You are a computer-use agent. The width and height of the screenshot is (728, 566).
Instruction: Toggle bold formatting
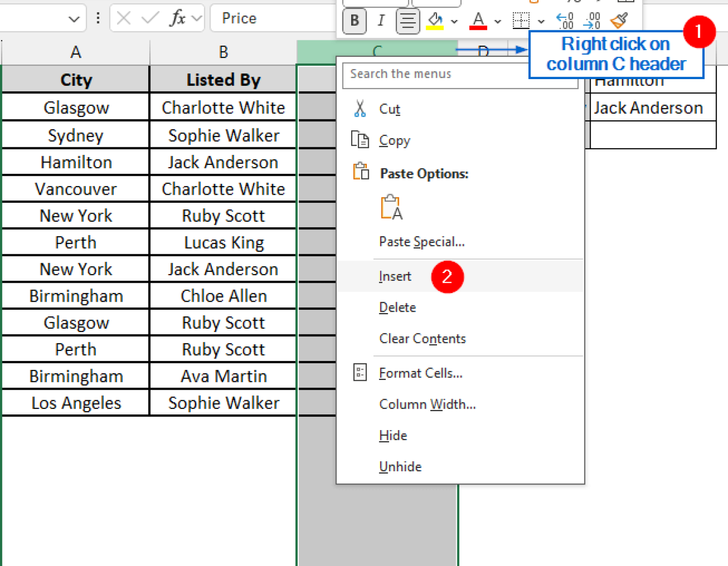tap(354, 21)
